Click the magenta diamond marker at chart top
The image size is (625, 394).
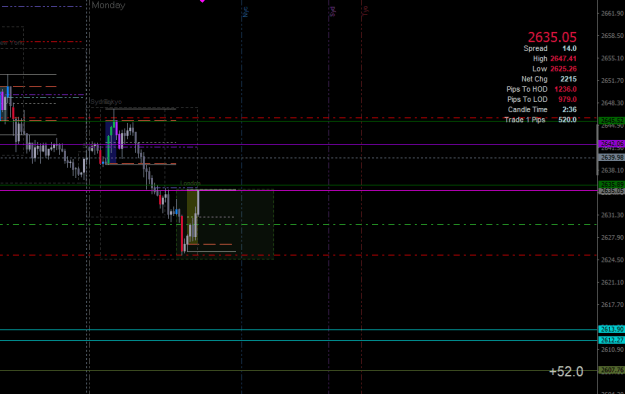pyautogui.click(x=202, y=1)
